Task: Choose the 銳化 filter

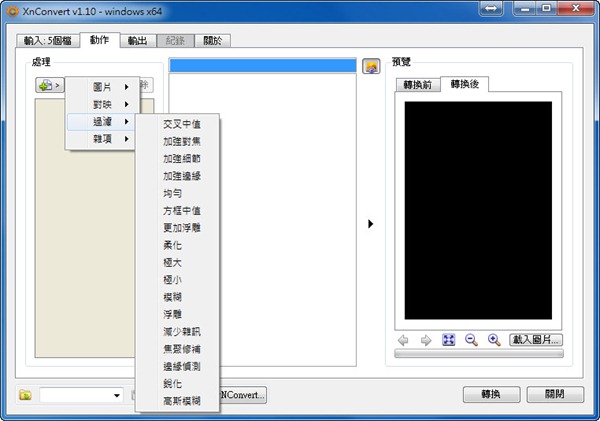Action: click(x=172, y=383)
